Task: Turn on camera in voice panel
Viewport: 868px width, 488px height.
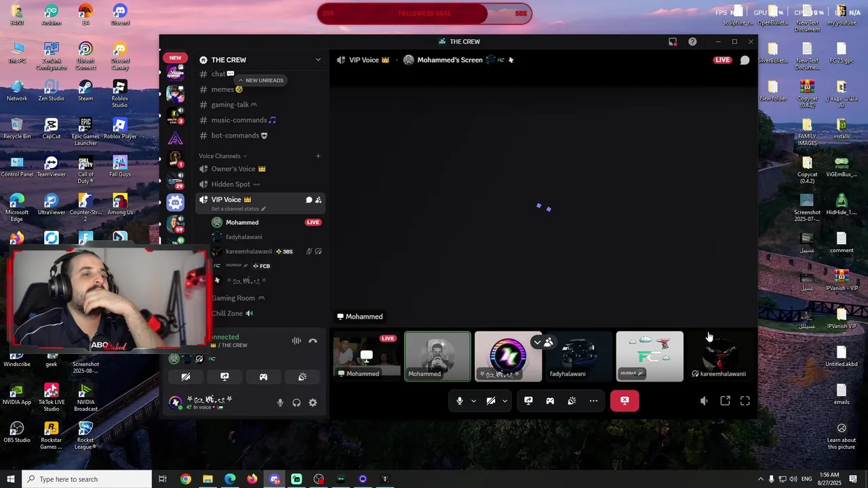Action: (186, 377)
